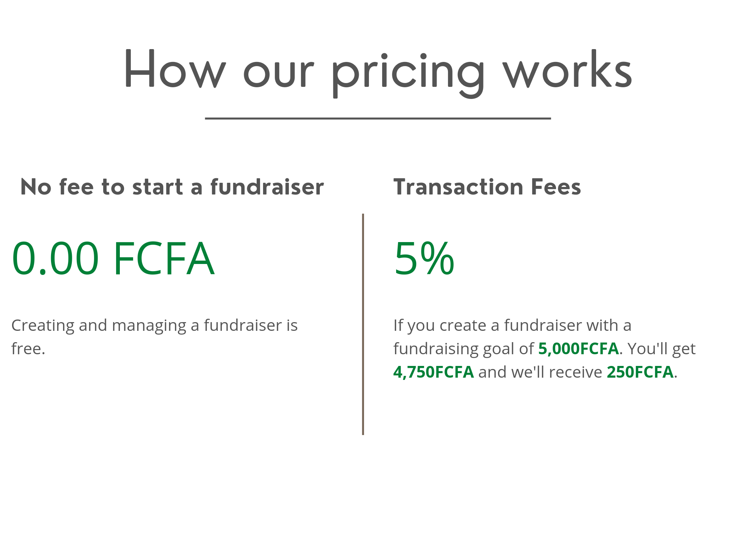Viewport: 756px width, 534px height.
Task: Select the green "5%" fee figure
Action: click(424, 259)
